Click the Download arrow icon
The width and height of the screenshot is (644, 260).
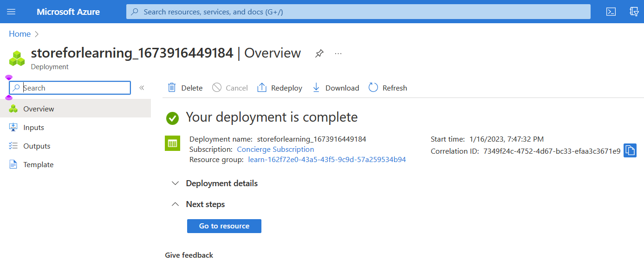[x=316, y=88]
